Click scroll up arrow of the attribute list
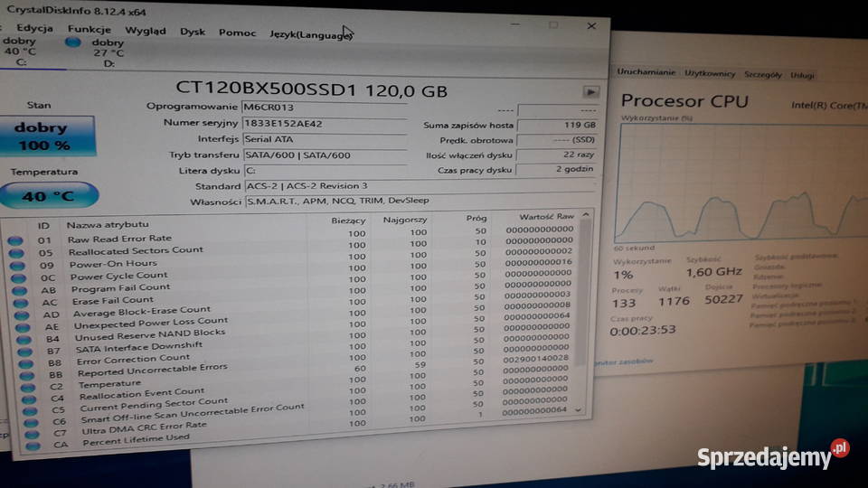Viewport: 868px width, 488px height. point(586,215)
